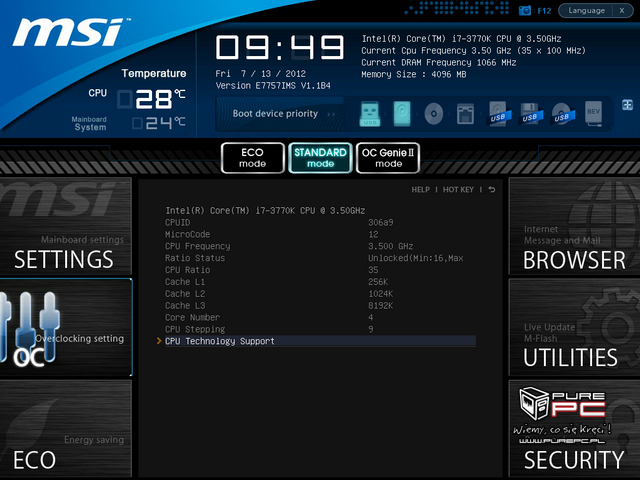Click the Memory Size : 4096 MB line

[x=413, y=74]
